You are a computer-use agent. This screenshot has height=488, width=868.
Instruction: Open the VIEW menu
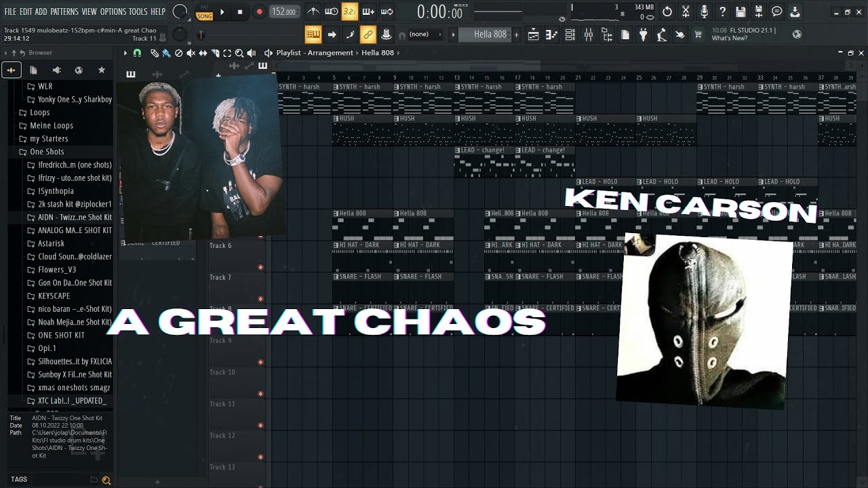(90, 12)
